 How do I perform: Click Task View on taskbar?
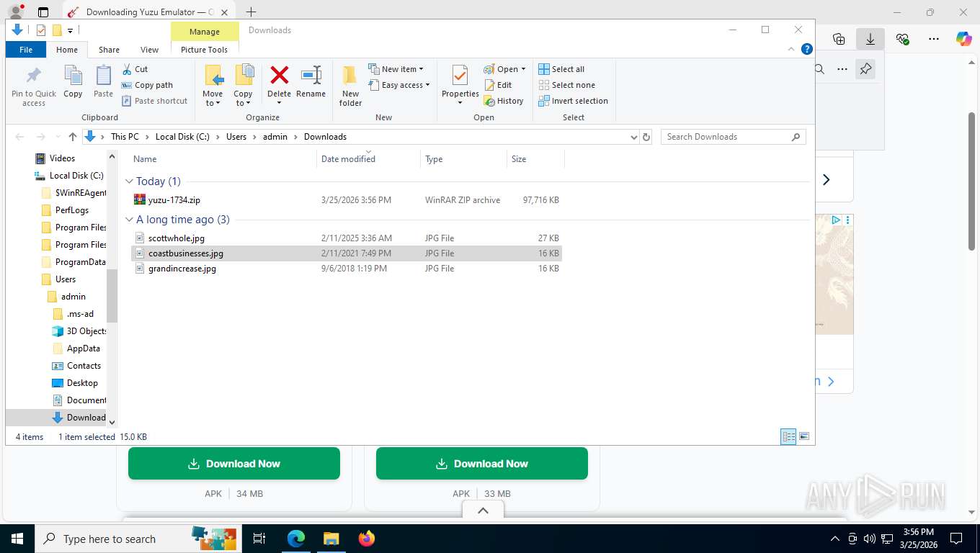[259, 539]
